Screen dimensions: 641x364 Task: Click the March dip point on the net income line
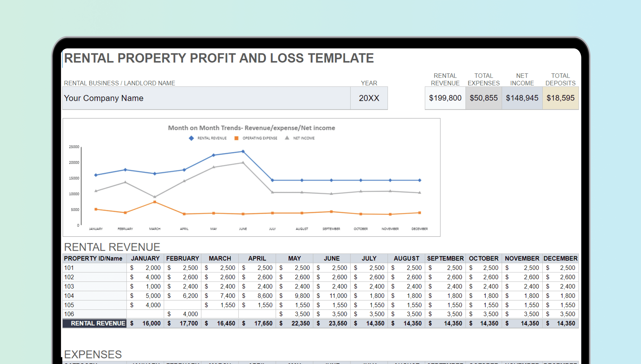pyautogui.click(x=155, y=197)
